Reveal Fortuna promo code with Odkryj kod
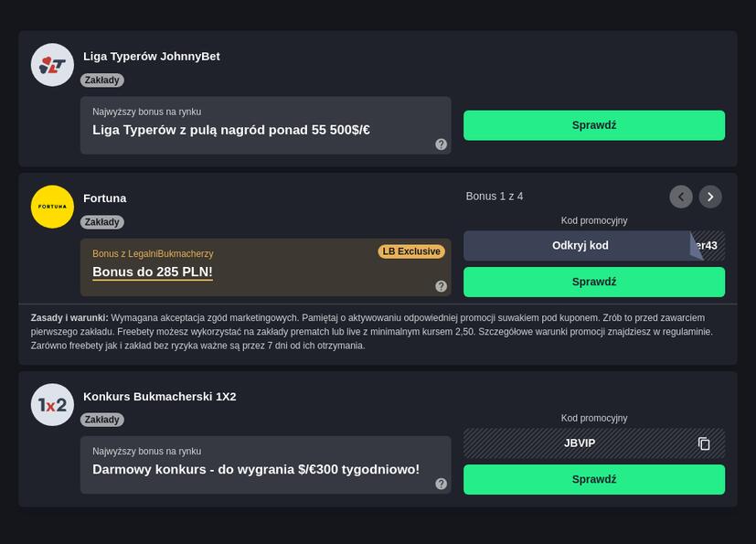The width and height of the screenshot is (756, 544). [x=580, y=245]
